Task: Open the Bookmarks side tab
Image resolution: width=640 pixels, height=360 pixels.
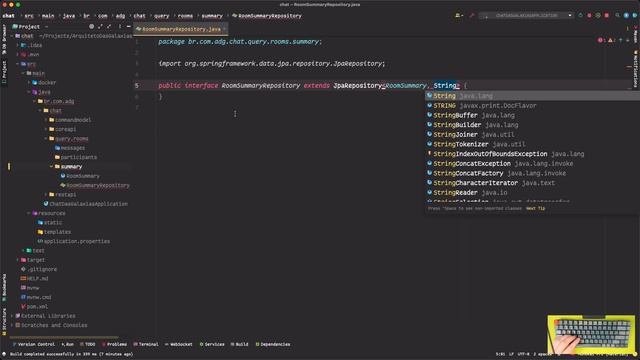Action: [4, 287]
